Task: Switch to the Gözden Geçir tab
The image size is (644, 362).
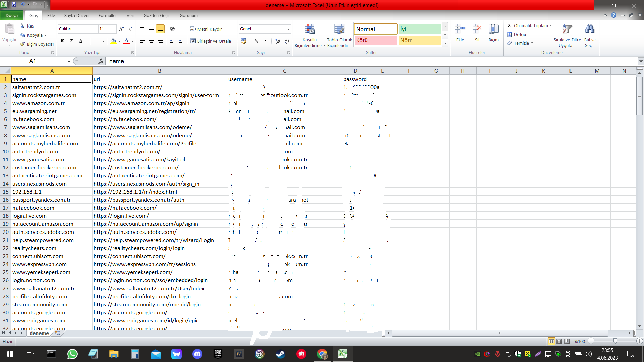Action: coord(157,15)
